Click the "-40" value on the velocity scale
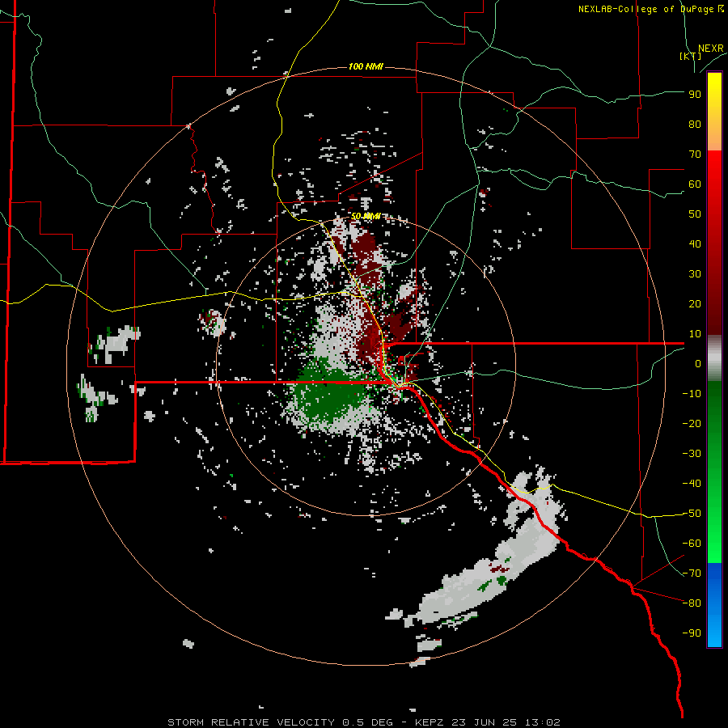Image resolution: width=728 pixels, height=728 pixels. pos(692,484)
